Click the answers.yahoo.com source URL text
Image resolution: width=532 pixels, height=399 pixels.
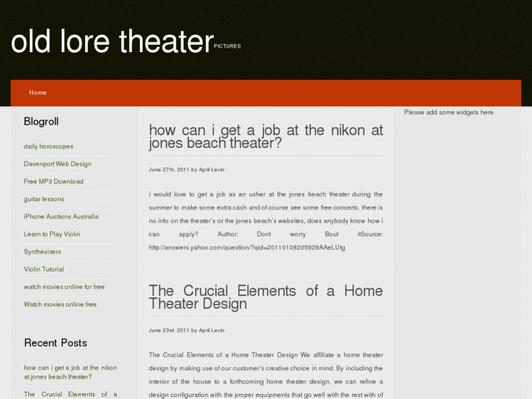point(247,247)
